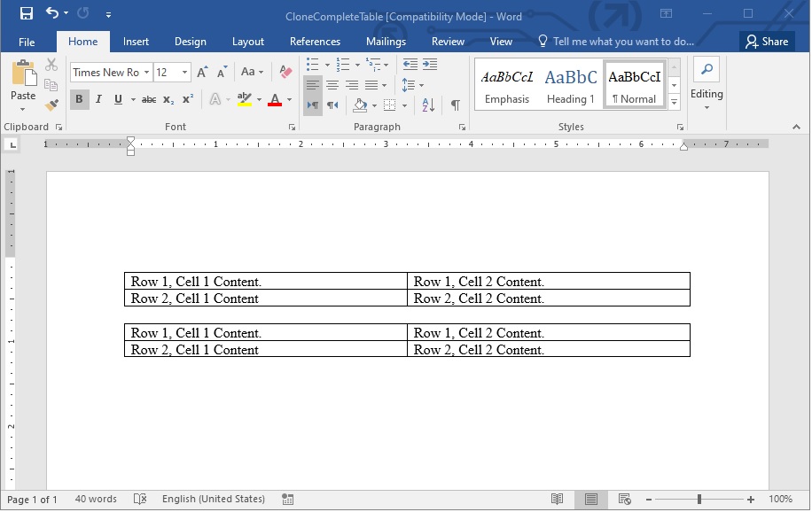Apply subscript to selected text

click(168, 100)
